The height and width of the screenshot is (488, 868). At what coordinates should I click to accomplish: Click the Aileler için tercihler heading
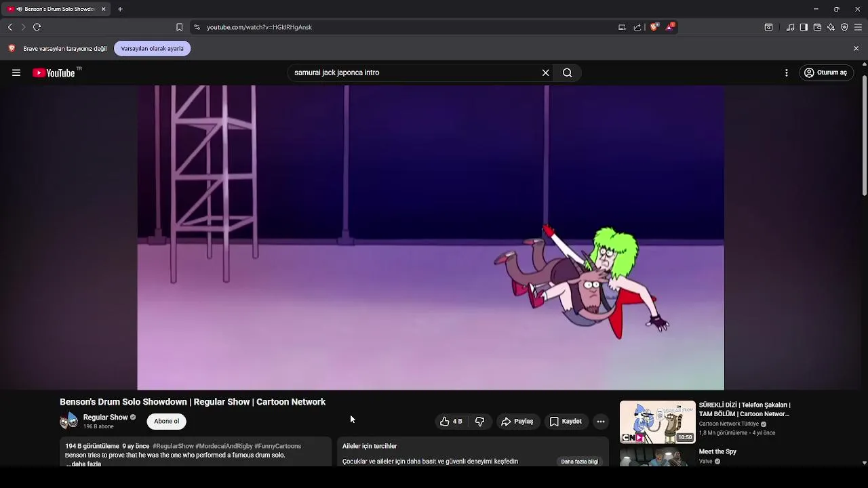(x=370, y=446)
